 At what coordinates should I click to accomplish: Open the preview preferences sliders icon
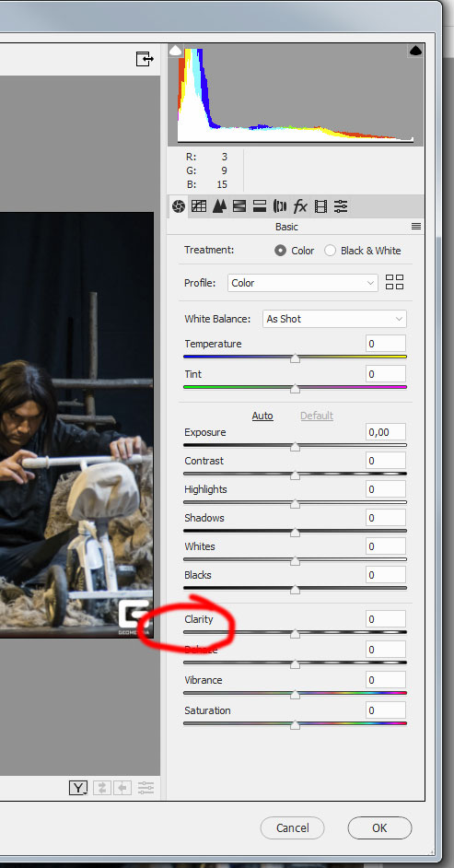point(146,788)
